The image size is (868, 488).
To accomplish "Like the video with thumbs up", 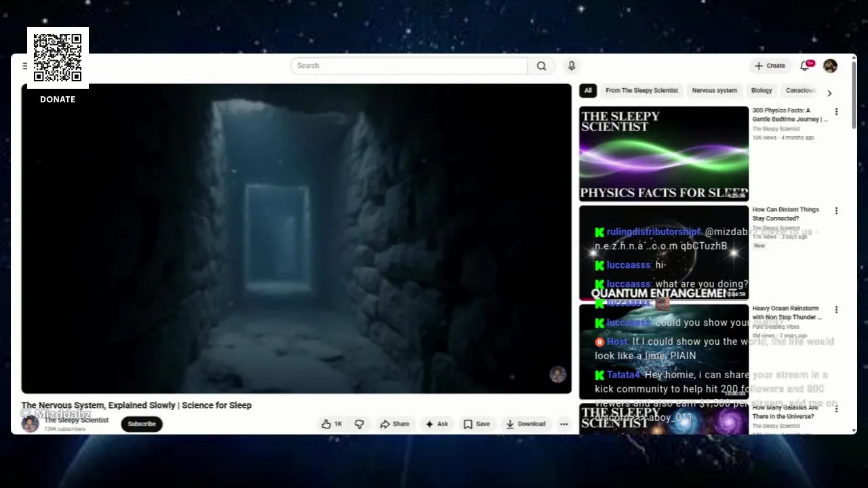I will coord(332,424).
